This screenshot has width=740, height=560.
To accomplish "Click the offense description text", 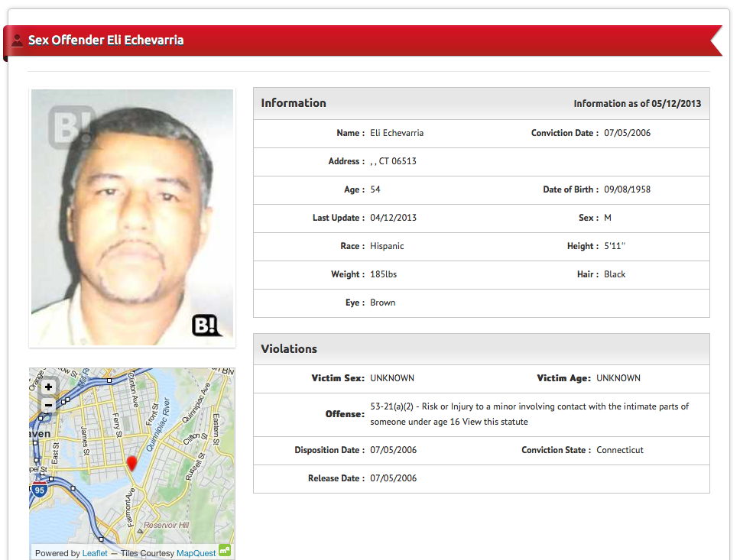I will (529, 406).
